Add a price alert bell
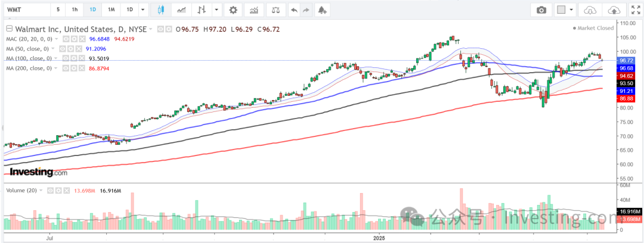The image size is (644, 243). [323, 10]
